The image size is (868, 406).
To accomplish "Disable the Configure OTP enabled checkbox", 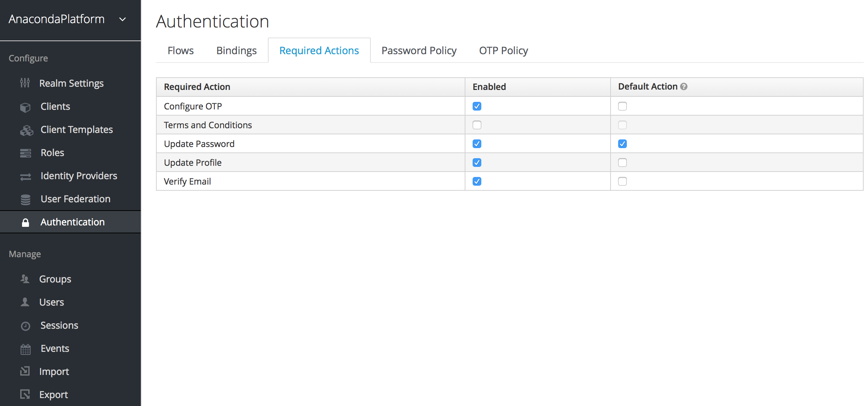I will click(477, 106).
